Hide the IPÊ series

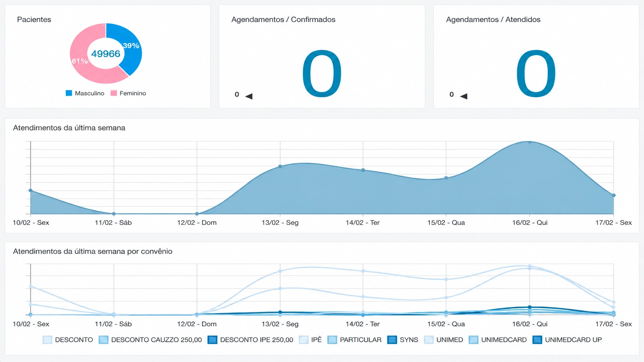point(310,340)
